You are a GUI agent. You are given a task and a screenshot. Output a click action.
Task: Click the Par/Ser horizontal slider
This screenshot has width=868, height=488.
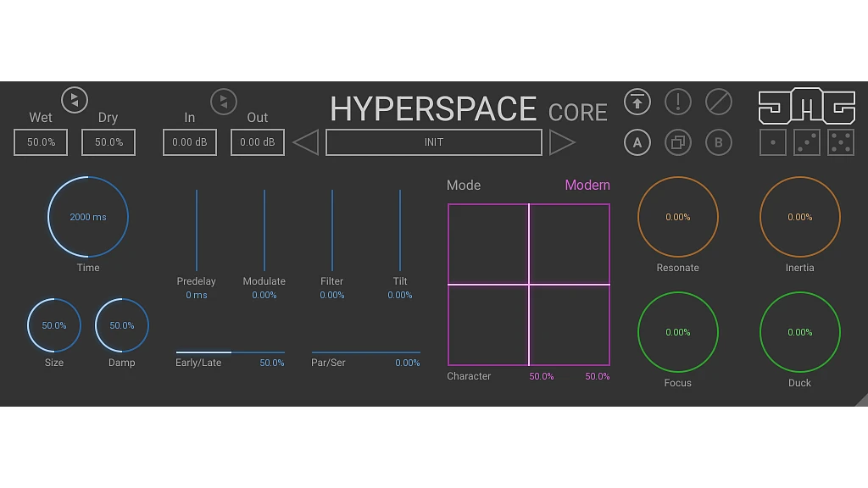click(366, 352)
